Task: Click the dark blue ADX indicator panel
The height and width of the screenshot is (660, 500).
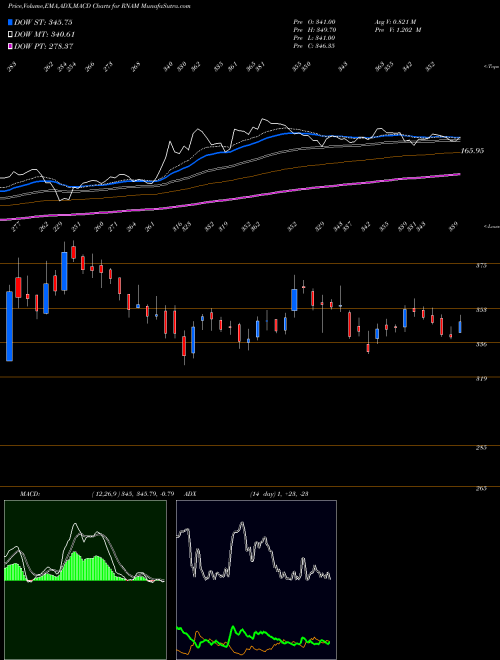Action: click(256, 580)
